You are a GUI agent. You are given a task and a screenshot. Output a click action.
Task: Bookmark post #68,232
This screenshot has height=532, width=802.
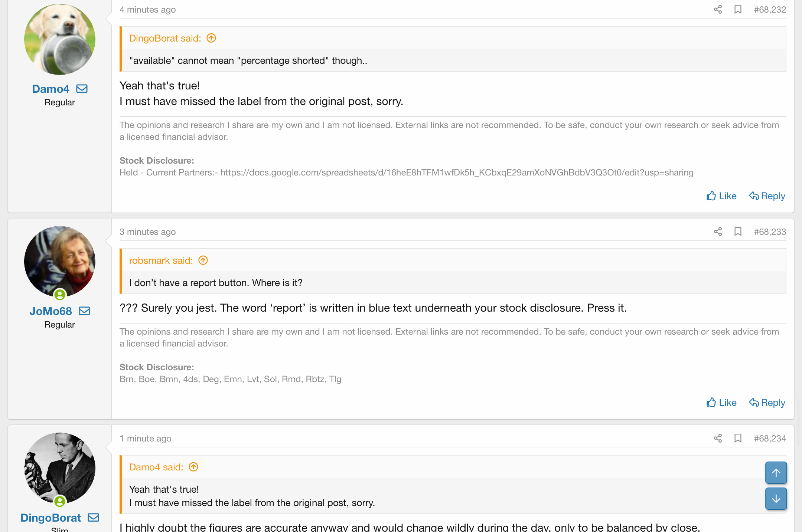click(738, 9)
